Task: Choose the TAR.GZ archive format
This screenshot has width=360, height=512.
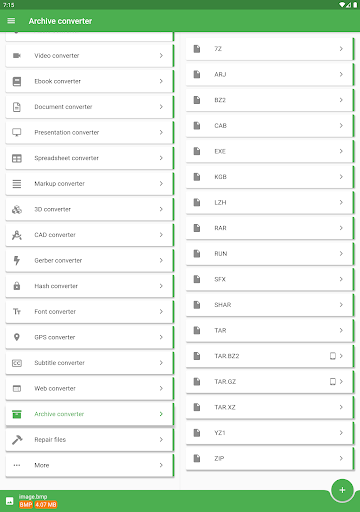Action: tap(270, 382)
